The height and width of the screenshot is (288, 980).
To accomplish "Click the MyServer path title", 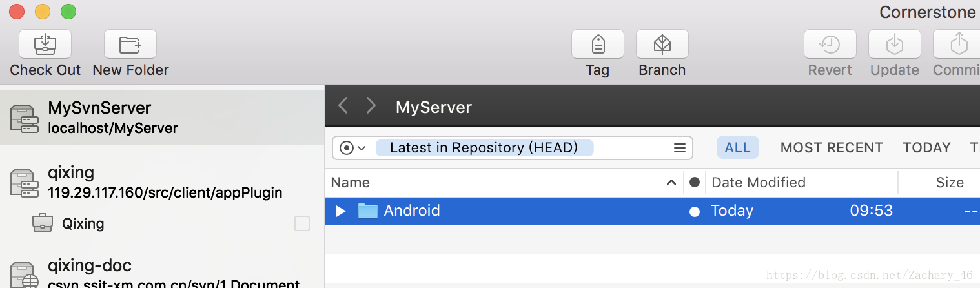I will coord(434,107).
